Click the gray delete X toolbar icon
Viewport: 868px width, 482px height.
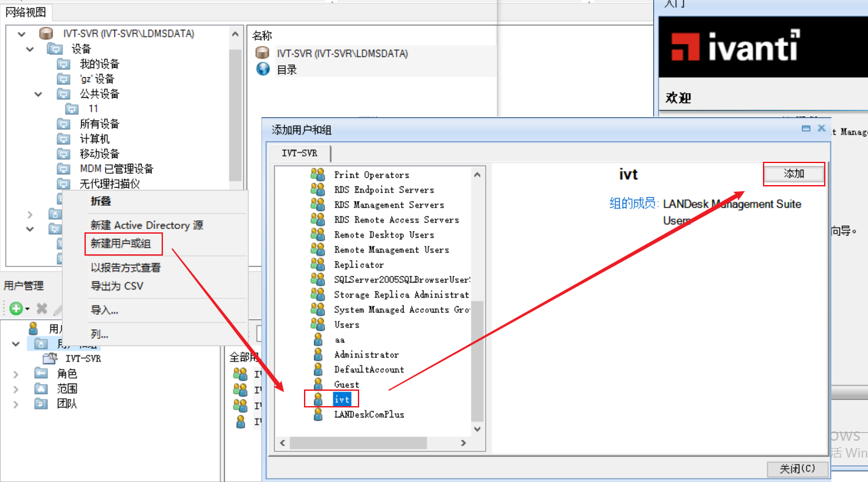click(41, 308)
